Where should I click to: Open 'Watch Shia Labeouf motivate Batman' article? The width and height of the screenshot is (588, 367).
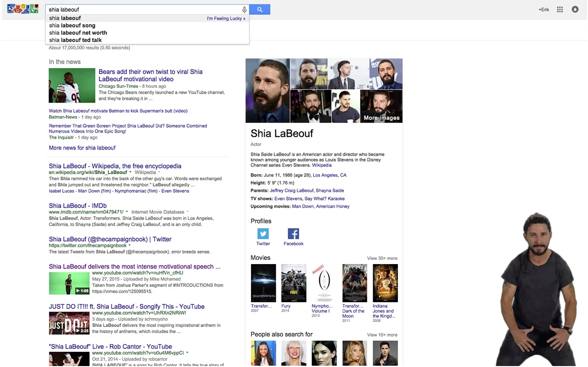pyautogui.click(x=118, y=111)
